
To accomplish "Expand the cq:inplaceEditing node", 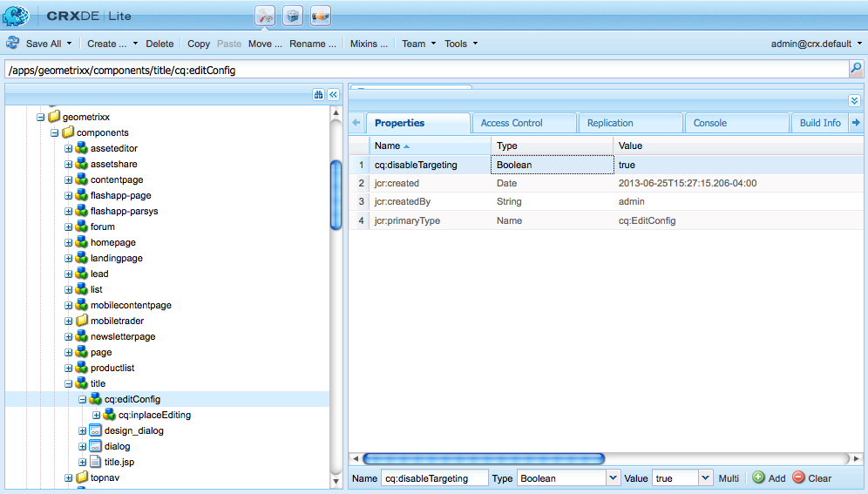I will coord(96,415).
